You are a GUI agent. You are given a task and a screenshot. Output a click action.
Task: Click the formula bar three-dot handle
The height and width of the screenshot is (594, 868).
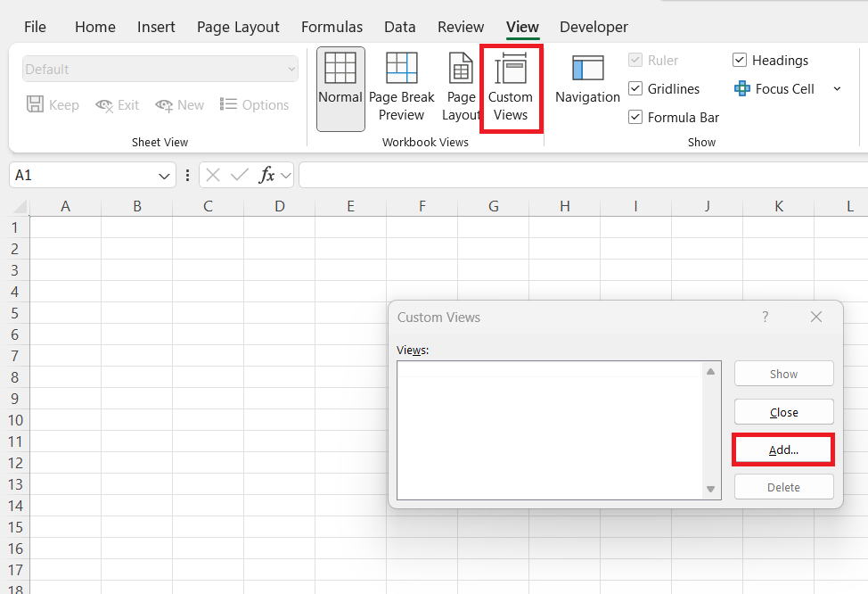pos(188,175)
